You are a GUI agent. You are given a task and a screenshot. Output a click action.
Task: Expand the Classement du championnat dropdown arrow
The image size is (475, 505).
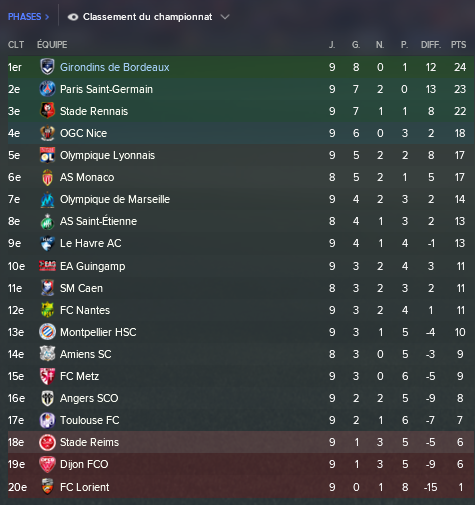225,17
